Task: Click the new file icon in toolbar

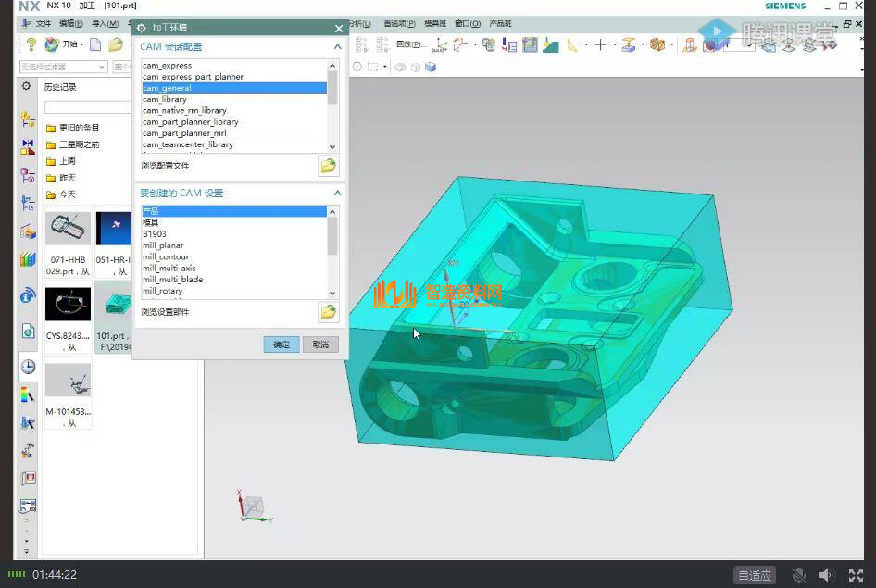Action: 95,44
